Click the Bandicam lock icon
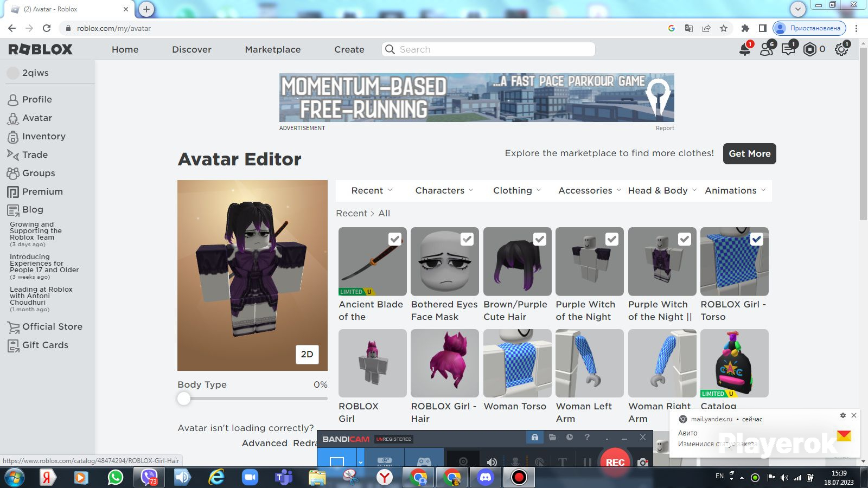The width and height of the screenshot is (868, 488). (x=535, y=437)
